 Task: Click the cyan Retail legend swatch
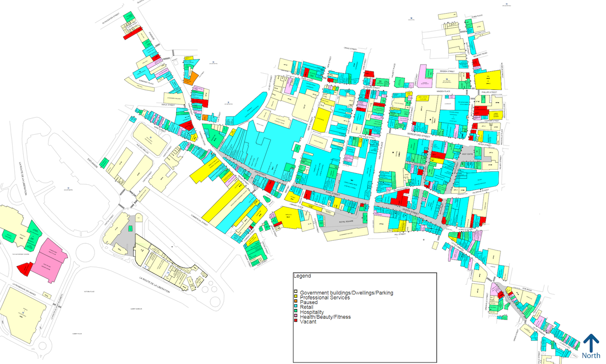(296, 306)
